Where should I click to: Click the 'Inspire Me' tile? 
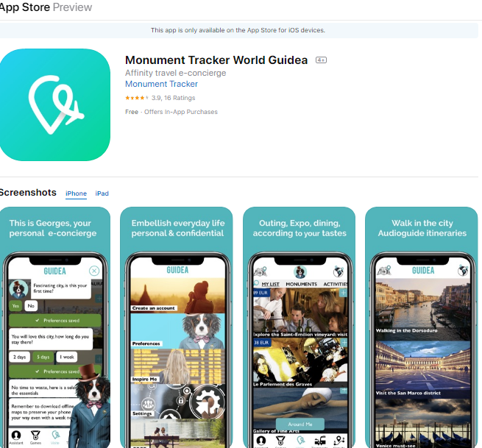(177, 366)
